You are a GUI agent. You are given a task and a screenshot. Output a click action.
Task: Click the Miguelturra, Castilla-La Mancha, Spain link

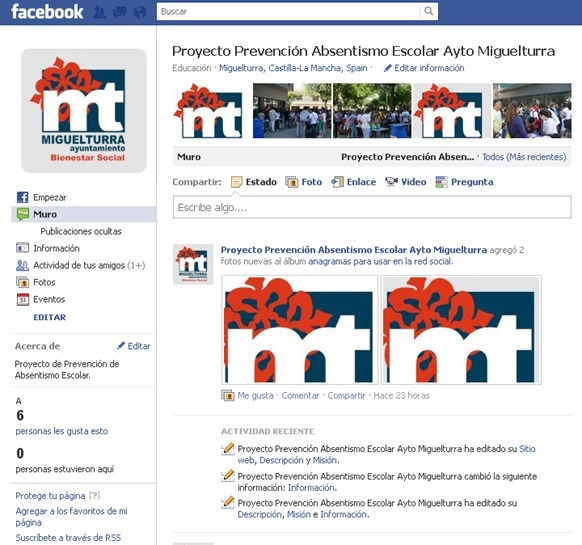pos(293,68)
